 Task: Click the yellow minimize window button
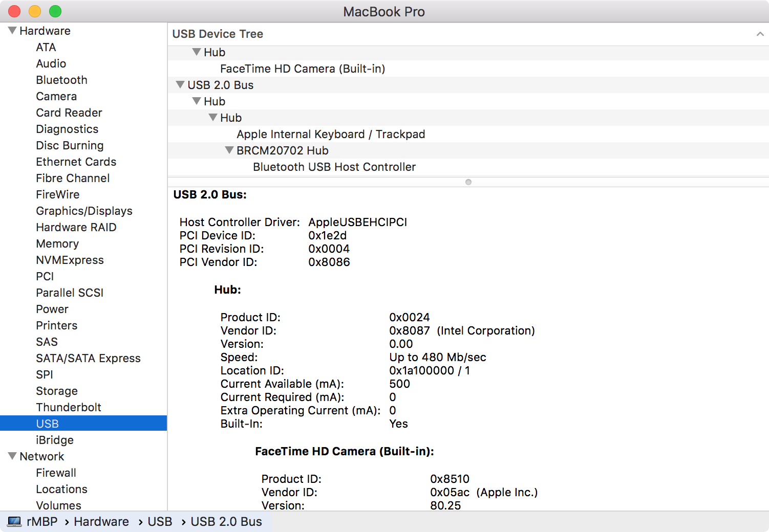pyautogui.click(x=35, y=11)
